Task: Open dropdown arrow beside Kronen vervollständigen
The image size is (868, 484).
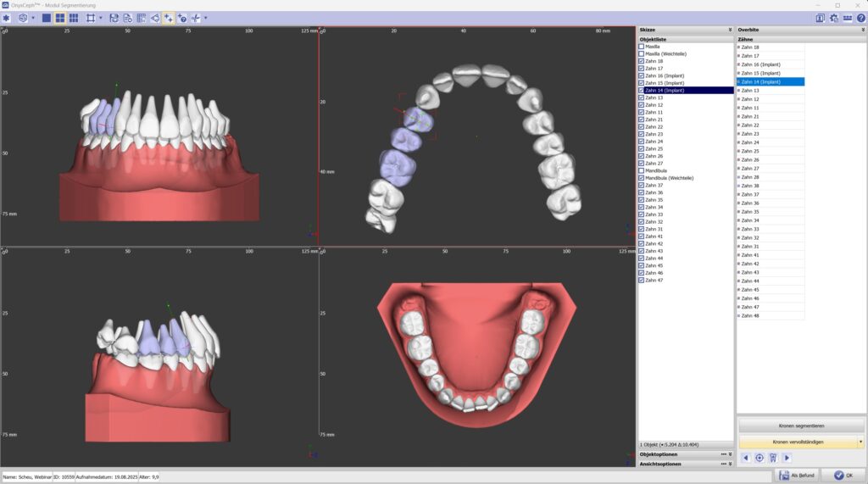Action: click(860, 442)
